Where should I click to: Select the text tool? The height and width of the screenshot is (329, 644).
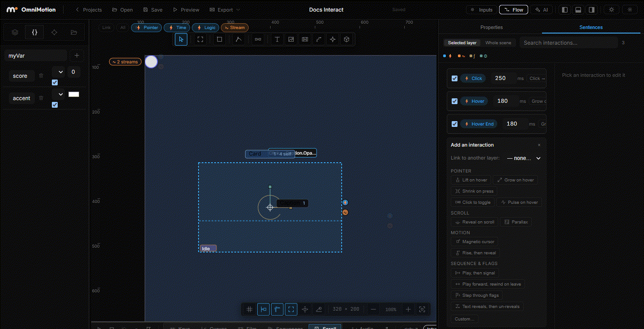277,39
